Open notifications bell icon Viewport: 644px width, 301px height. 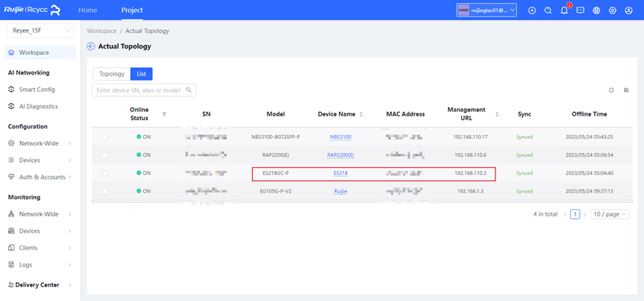tap(564, 10)
